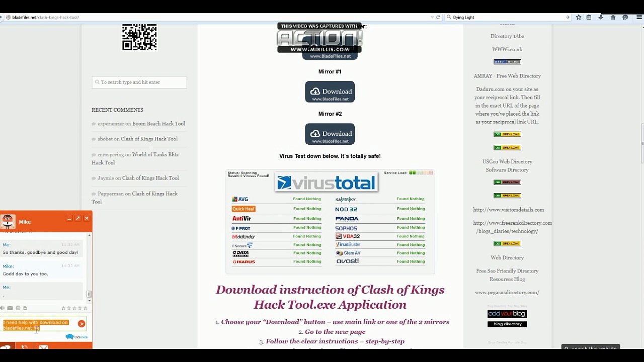Close the Mike chat widget
This screenshot has width=644, height=362.
(x=87, y=218)
